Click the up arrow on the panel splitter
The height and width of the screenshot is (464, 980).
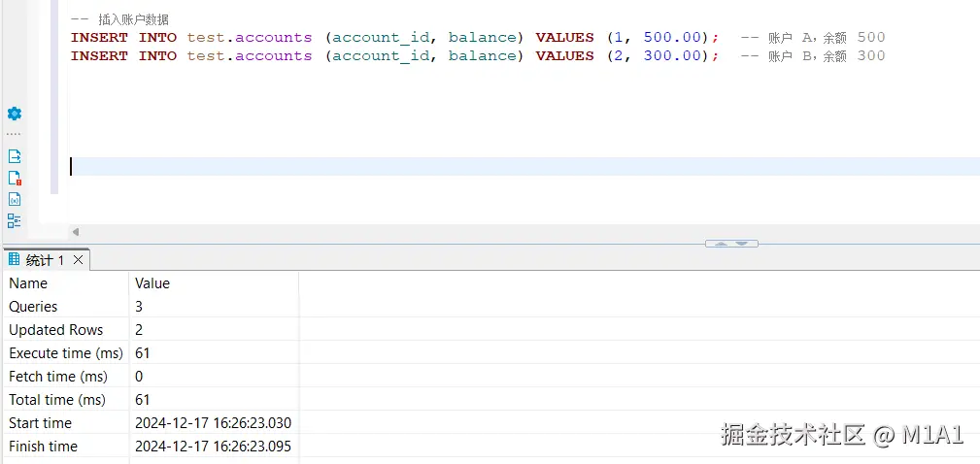[721, 244]
